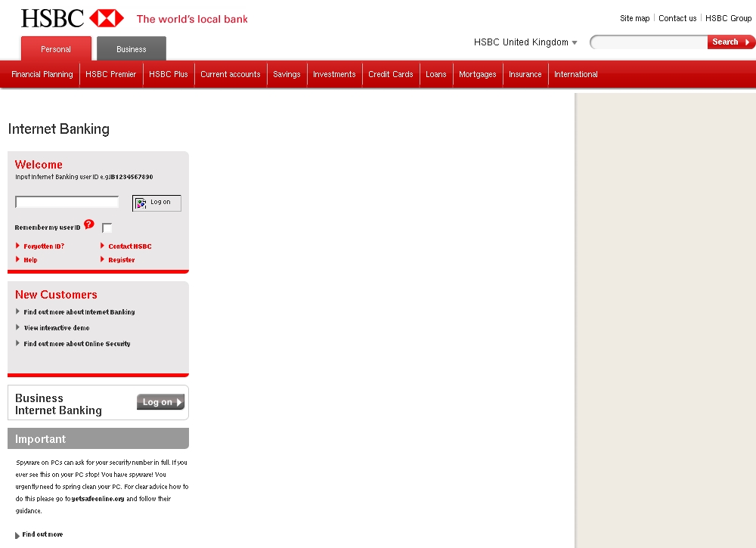The height and width of the screenshot is (548, 756).
Task: Click the Register link
Action: pyautogui.click(x=122, y=260)
